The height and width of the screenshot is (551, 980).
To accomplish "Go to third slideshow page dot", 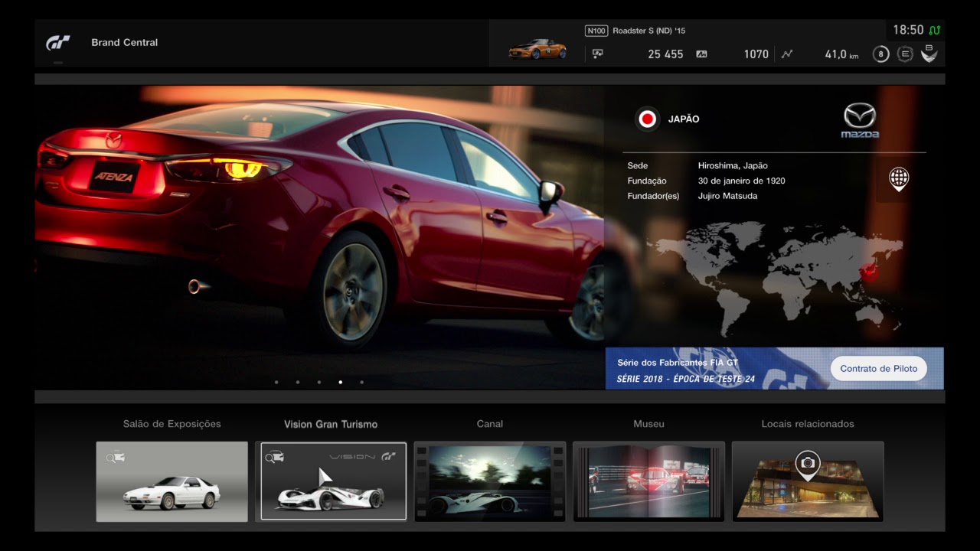I will (x=318, y=382).
